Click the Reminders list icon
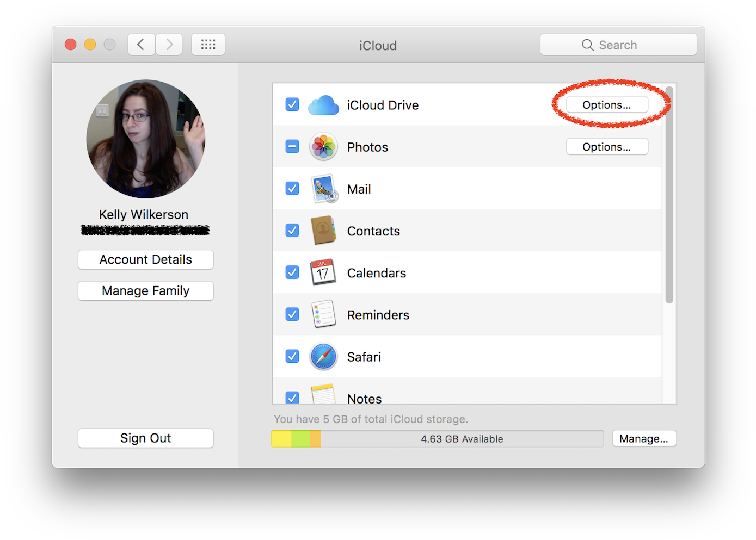Screen dimensions: 756x540 click(323, 314)
